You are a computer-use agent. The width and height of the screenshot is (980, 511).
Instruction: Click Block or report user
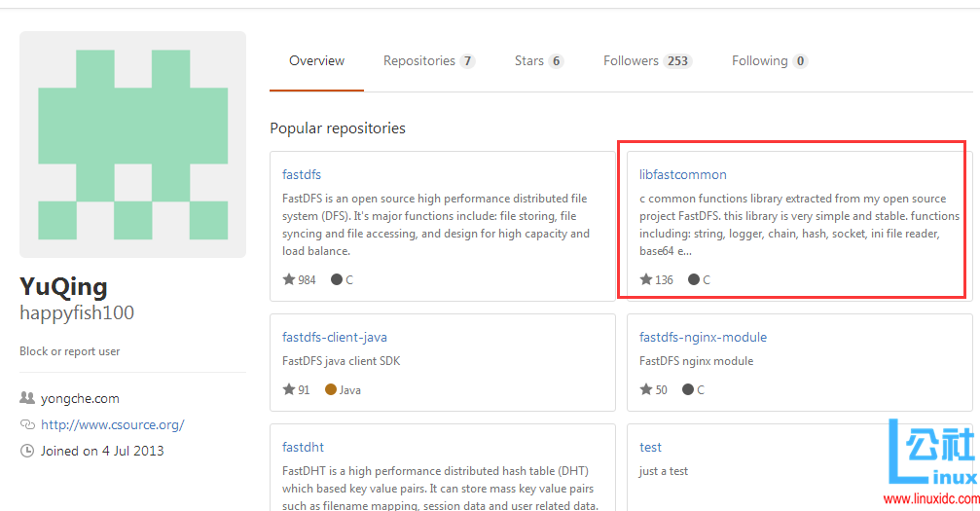pyautogui.click(x=70, y=351)
